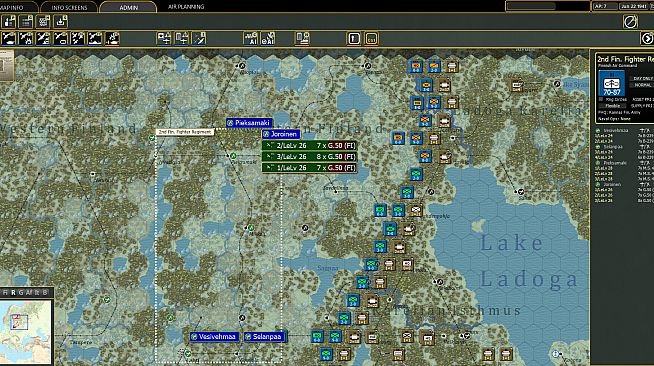This screenshot has height=366, width=654.
Task: Select the third air mission icon in row
Action: coord(43,39)
